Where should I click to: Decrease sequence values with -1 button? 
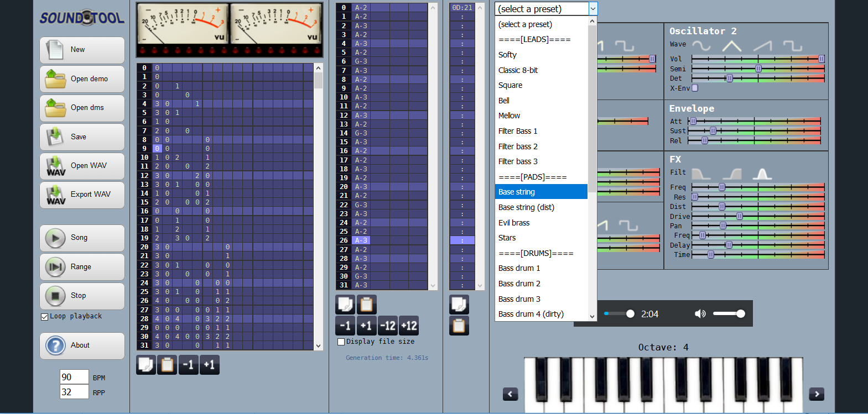(189, 365)
